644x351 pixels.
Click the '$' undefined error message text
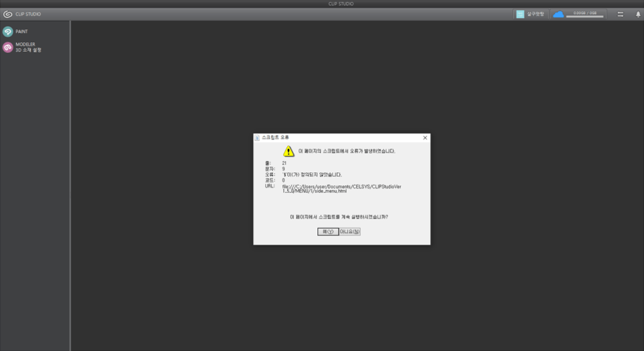click(x=312, y=174)
